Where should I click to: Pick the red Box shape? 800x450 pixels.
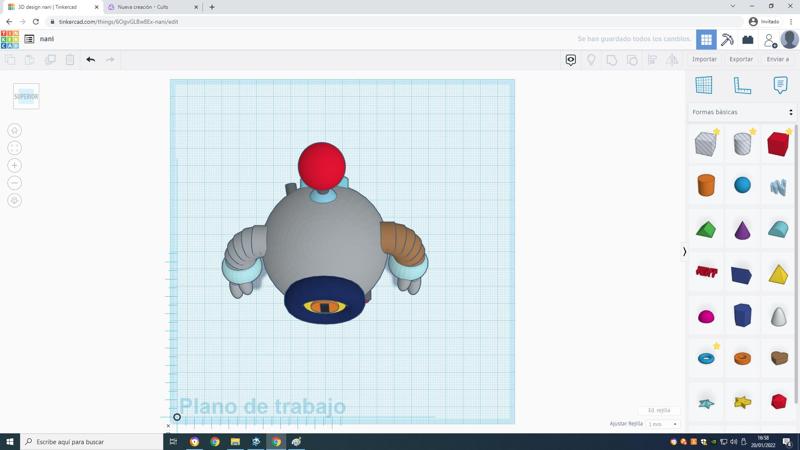click(x=778, y=144)
